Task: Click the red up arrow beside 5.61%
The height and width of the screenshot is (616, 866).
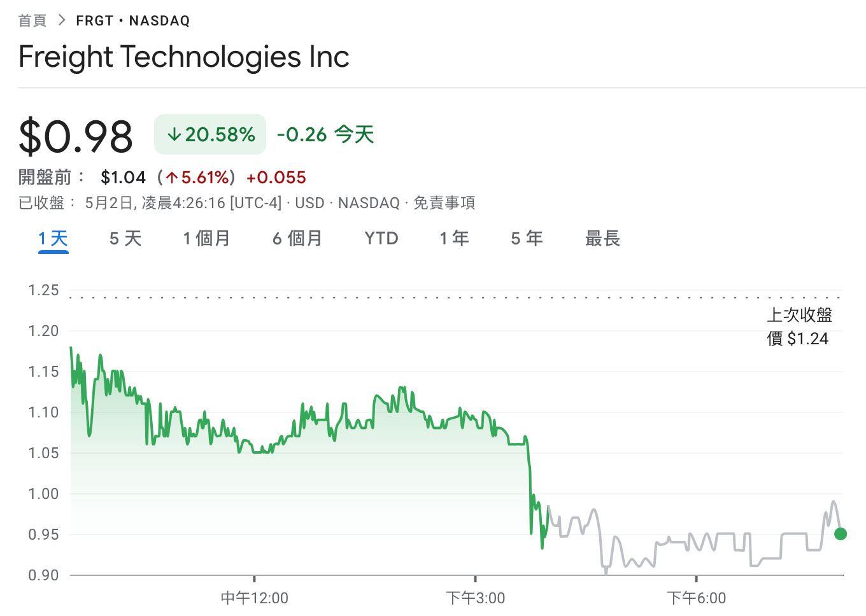Action: pyautogui.click(x=172, y=178)
